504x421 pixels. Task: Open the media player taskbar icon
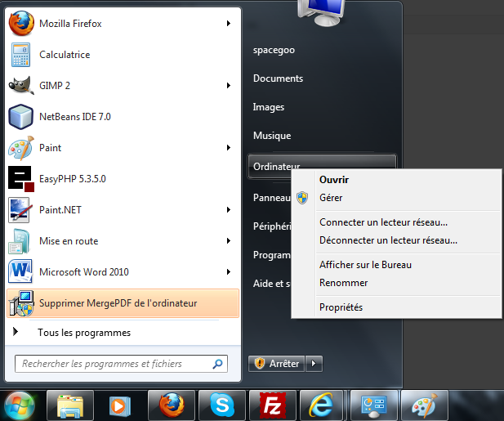[x=119, y=406]
